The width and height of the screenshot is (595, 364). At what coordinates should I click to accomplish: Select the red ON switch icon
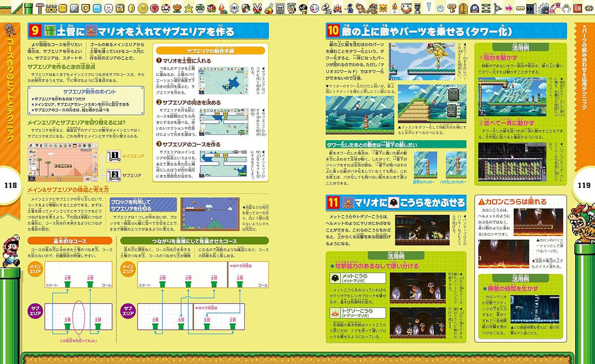[x=578, y=8]
